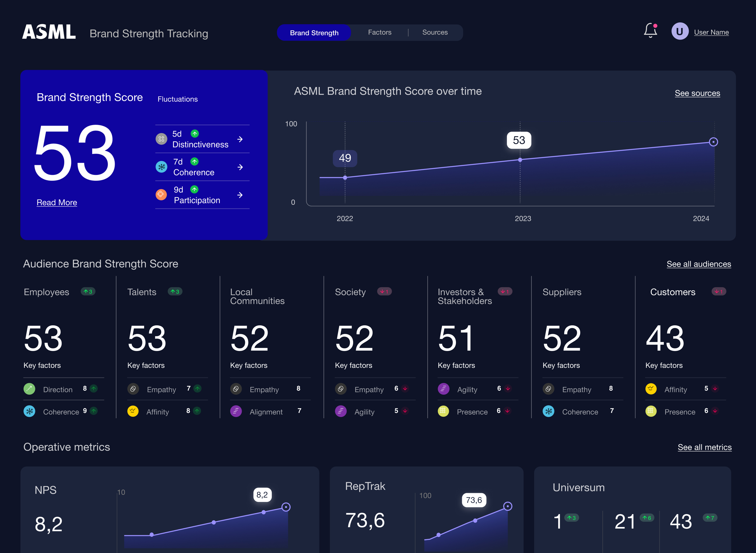Screen dimensions: 756x553
Task: Expand the Participation fluctuation arrow
Action: pos(240,195)
